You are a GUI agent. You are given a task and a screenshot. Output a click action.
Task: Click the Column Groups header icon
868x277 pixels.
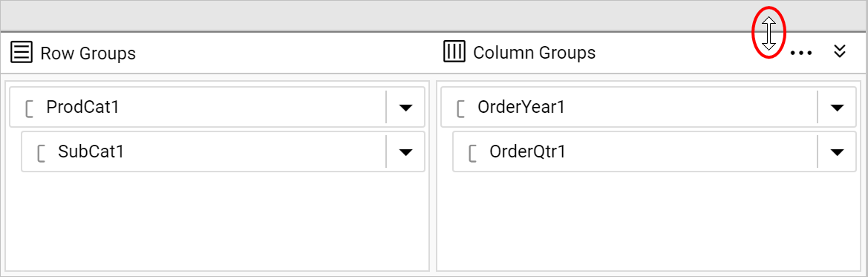tap(454, 52)
